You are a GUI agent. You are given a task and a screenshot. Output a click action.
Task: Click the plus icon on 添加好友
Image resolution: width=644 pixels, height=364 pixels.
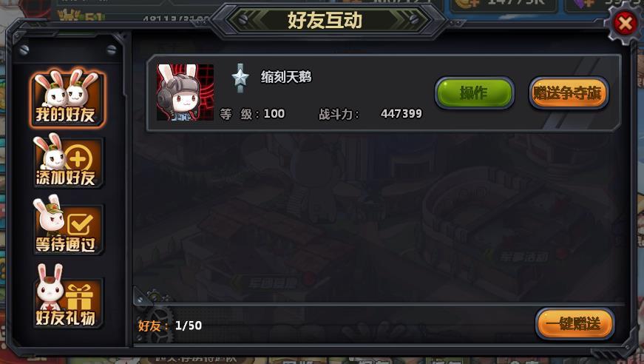click(78, 158)
